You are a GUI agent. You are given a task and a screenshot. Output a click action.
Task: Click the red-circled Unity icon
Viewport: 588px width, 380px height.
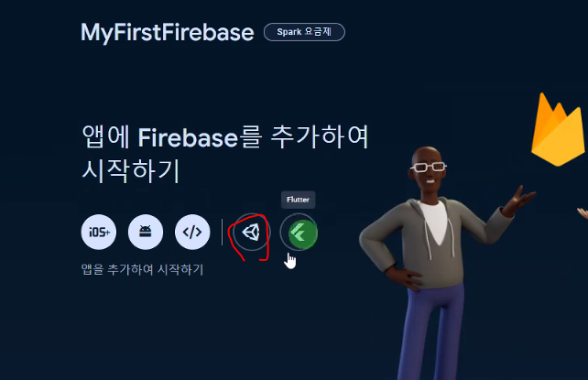coord(251,233)
